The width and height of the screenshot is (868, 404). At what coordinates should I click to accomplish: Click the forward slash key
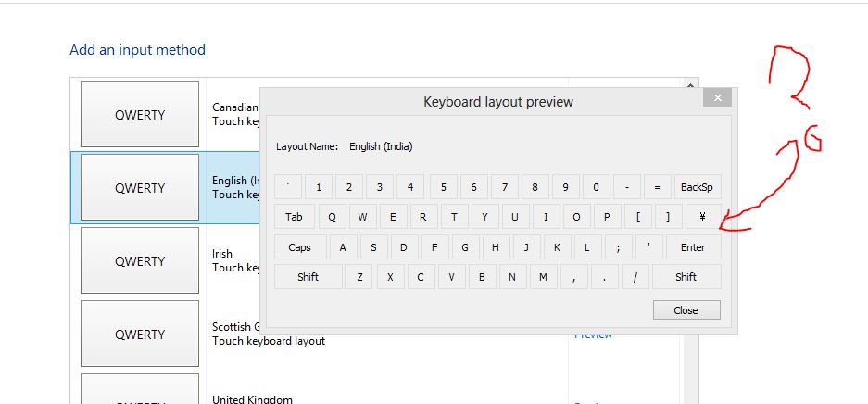tap(635, 277)
